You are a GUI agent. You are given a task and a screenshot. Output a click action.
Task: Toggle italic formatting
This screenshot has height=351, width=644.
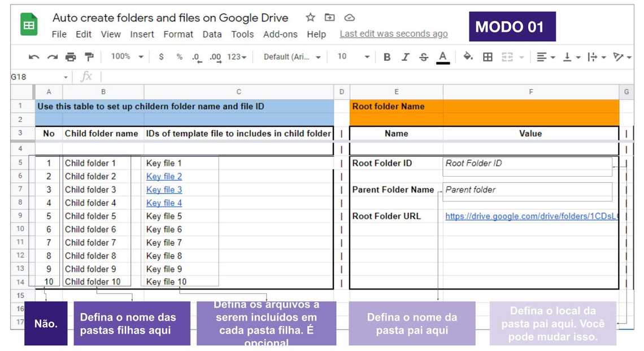406,57
